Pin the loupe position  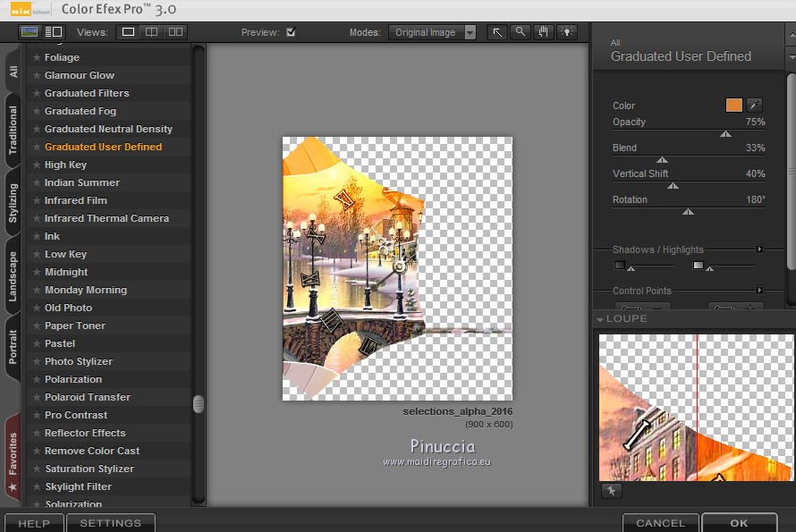tap(612, 490)
